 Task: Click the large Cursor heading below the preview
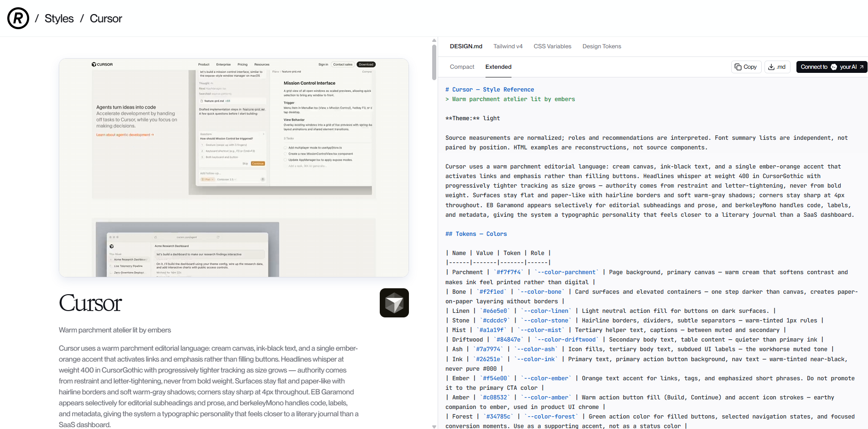[x=90, y=303]
